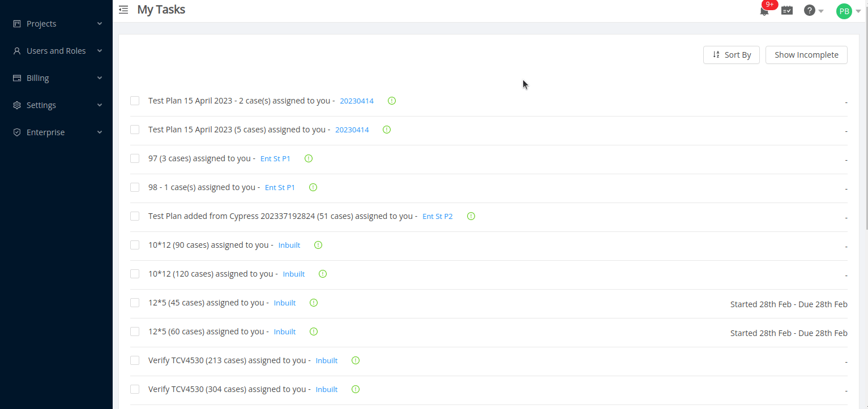Click due date text on 12*5 (45 cases) row
Screen dimensions: 868x409
(x=789, y=304)
